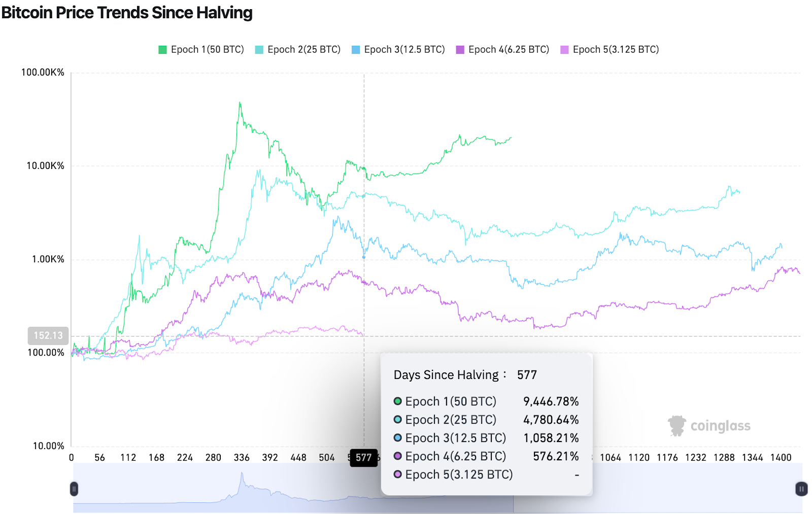Click x-axis tick label 1288
This screenshot has width=812, height=514.
click(724, 457)
